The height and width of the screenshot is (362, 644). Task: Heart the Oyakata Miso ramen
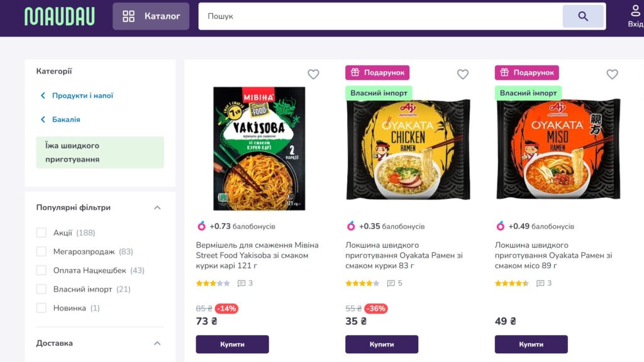coord(612,74)
